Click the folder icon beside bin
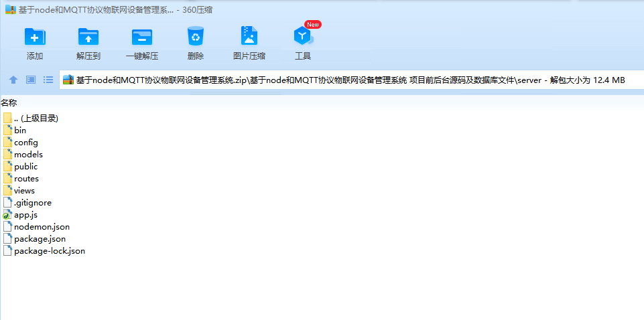This screenshot has width=644, height=320. (8, 130)
